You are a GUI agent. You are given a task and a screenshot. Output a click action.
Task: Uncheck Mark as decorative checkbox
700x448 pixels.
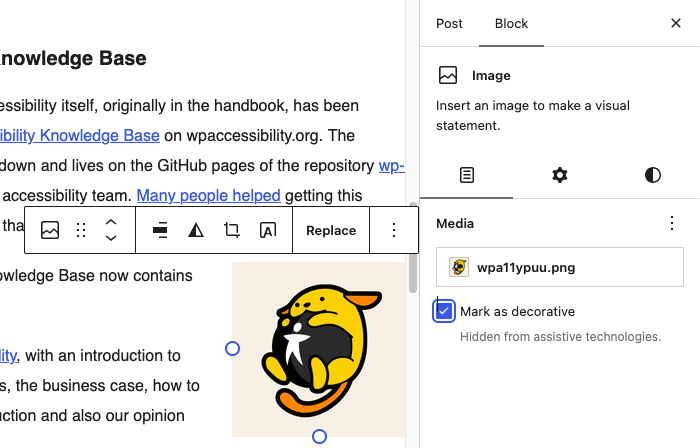(x=444, y=311)
